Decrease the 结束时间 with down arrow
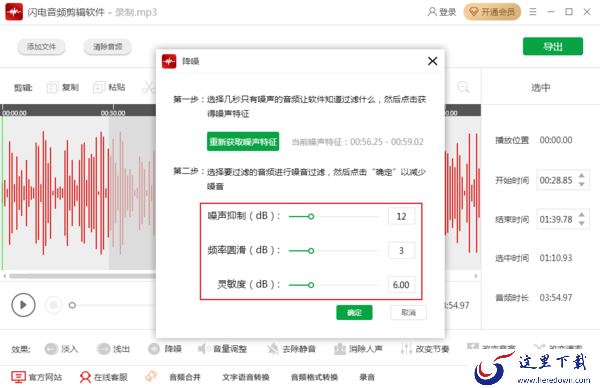 pos(582,223)
